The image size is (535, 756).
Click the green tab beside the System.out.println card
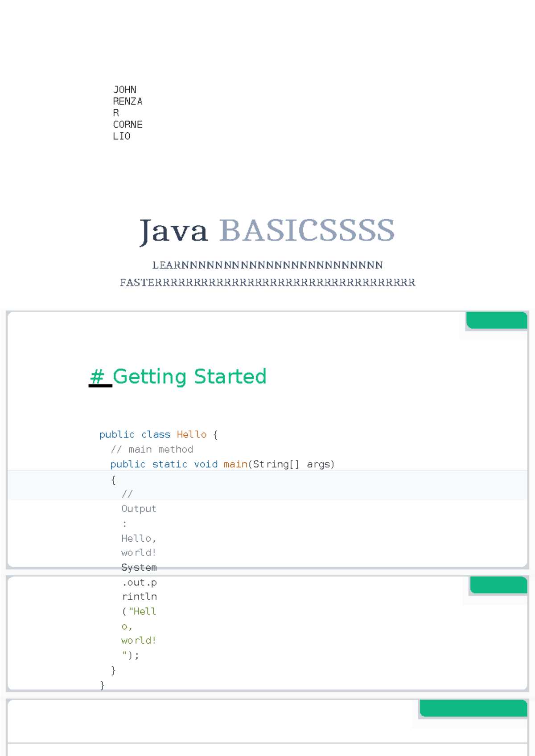(498, 585)
